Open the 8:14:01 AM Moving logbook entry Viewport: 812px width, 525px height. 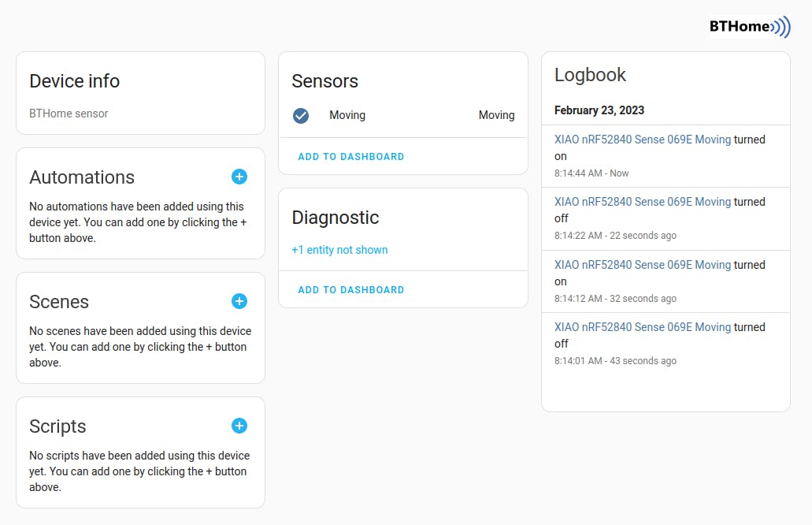643,327
